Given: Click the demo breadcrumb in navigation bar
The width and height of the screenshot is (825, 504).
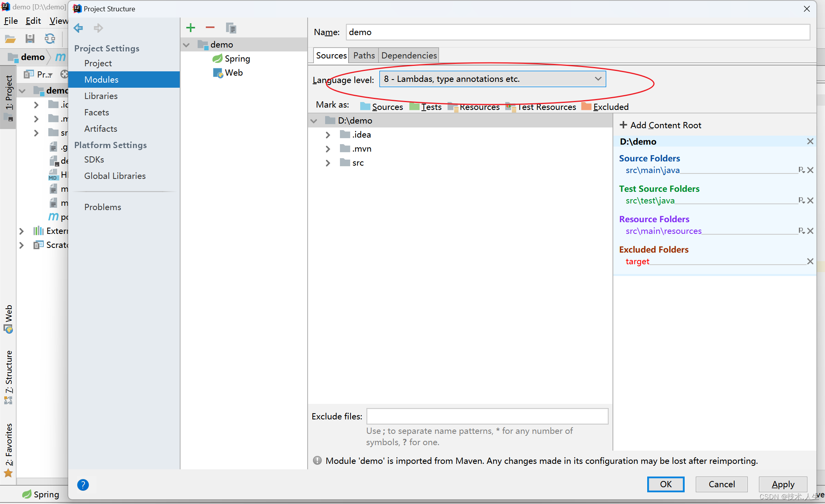Looking at the screenshot, I should (x=27, y=57).
